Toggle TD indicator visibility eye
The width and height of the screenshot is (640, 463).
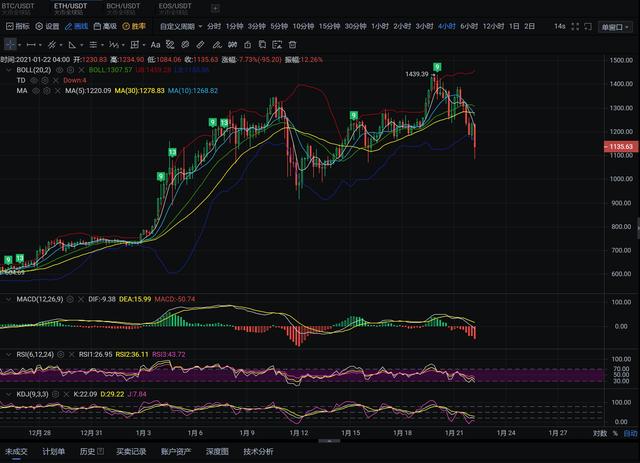point(34,80)
